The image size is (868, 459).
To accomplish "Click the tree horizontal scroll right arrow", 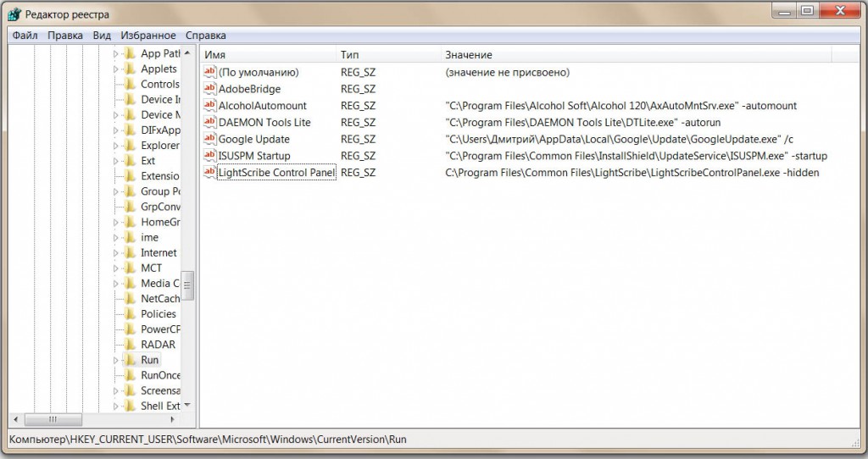I will coord(173,420).
